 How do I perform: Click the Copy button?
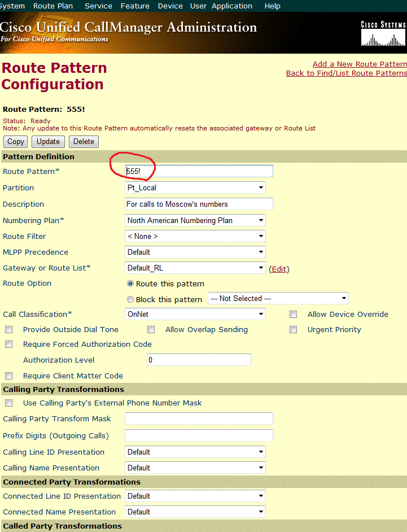click(x=16, y=142)
